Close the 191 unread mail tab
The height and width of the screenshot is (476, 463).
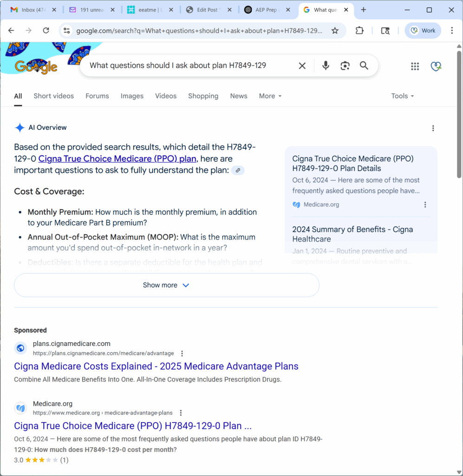click(x=112, y=10)
